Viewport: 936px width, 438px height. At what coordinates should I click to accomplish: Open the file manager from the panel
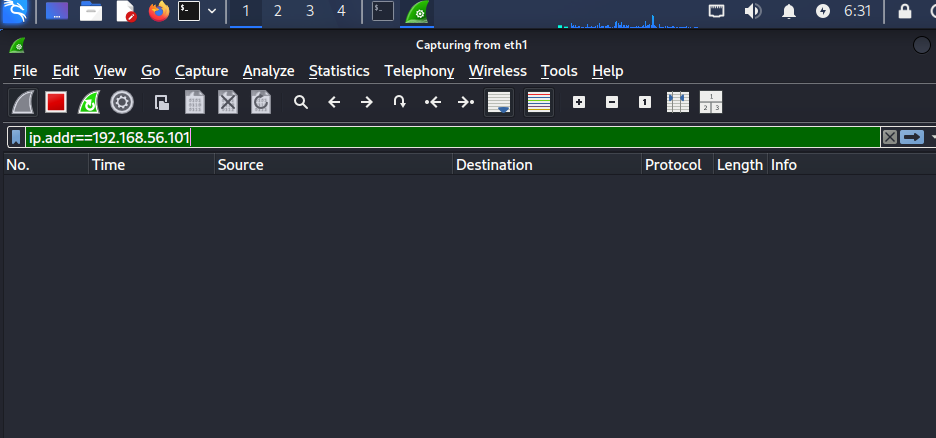pyautogui.click(x=91, y=11)
